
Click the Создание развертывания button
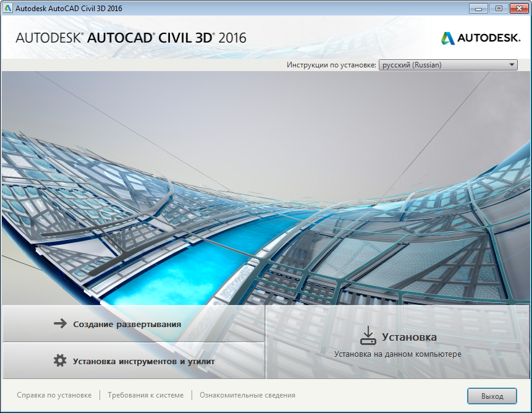(x=133, y=324)
